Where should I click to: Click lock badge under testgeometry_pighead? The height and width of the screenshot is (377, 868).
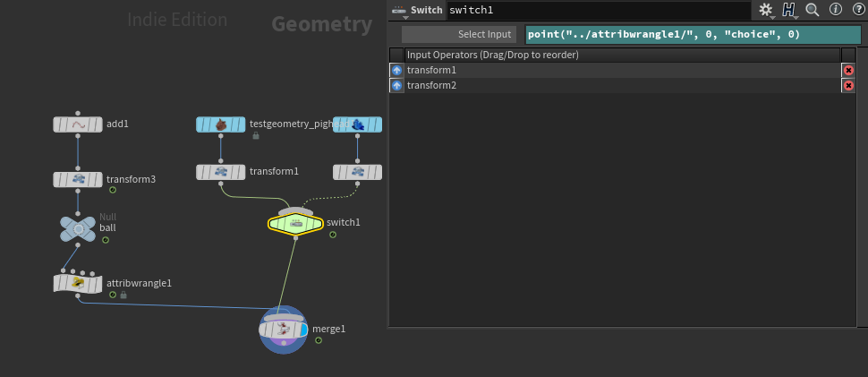[256, 135]
